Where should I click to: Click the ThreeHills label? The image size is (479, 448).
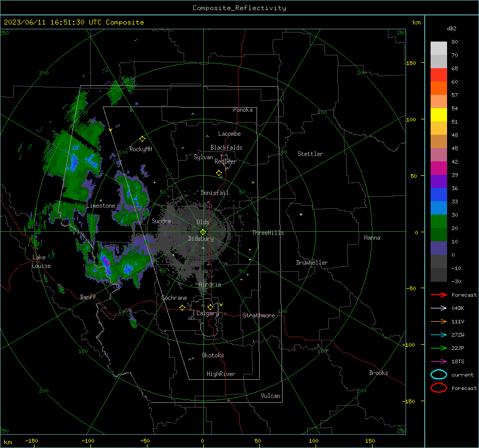tap(268, 233)
